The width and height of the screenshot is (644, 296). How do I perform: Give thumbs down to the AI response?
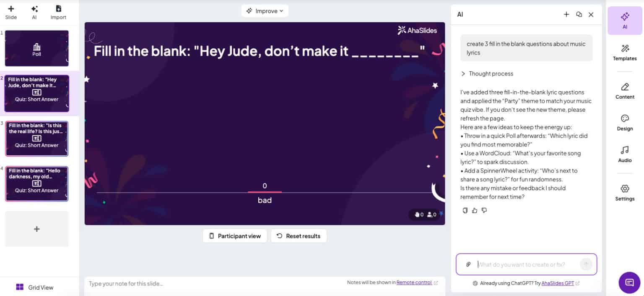(x=484, y=210)
